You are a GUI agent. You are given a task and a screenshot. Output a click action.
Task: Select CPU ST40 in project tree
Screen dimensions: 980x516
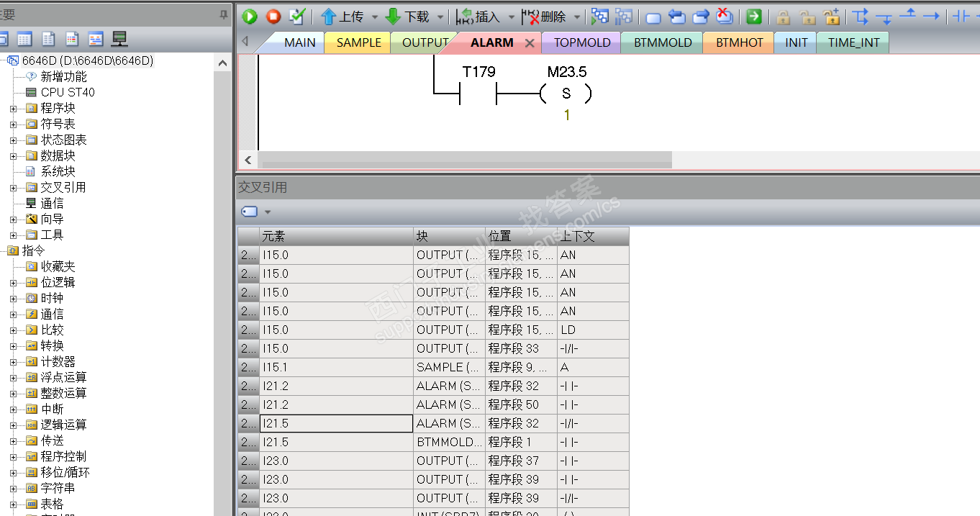coord(67,92)
